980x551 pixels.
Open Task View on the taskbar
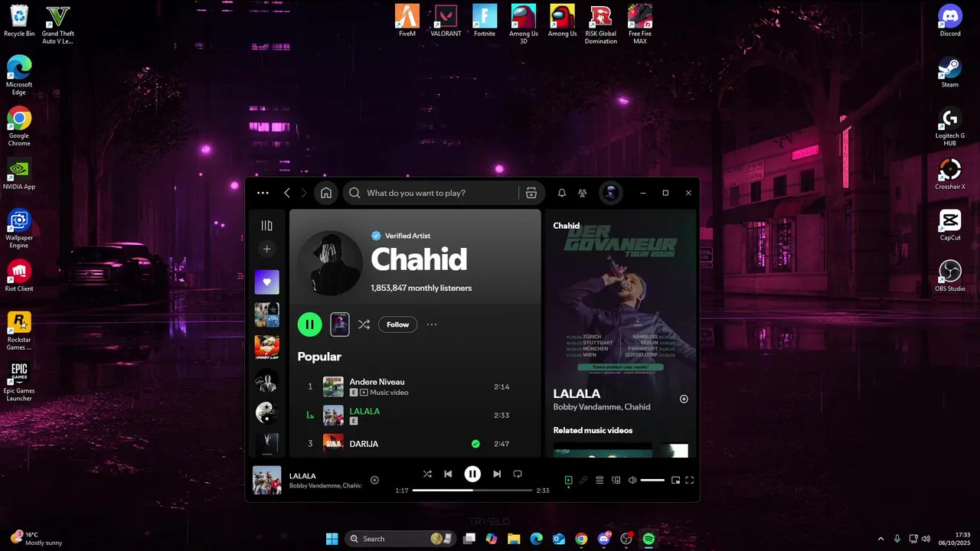point(469,539)
